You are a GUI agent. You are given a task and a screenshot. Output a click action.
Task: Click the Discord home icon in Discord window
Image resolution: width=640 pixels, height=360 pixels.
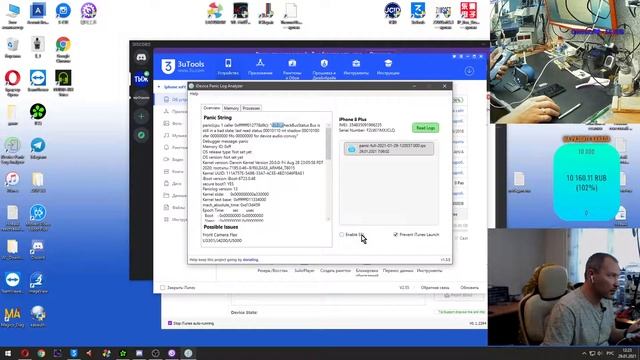coord(141,57)
